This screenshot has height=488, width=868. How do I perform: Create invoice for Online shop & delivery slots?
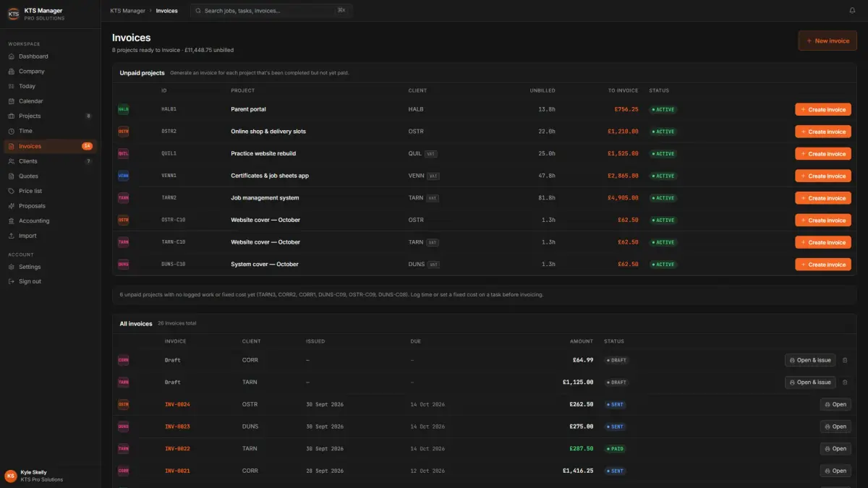[823, 132]
